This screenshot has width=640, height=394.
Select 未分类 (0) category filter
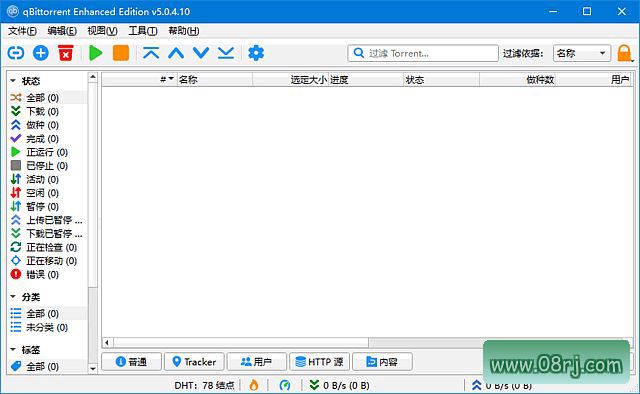click(x=47, y=327)
